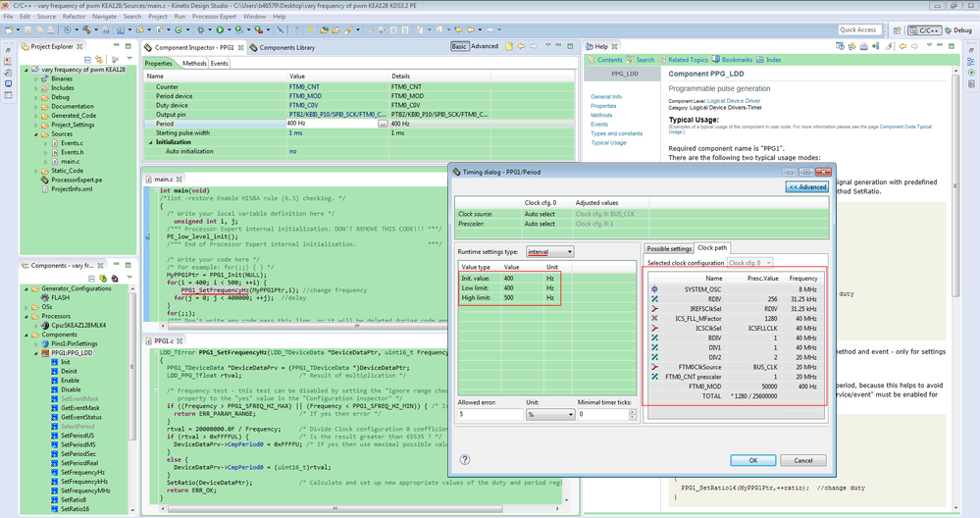Toggle Basic view in Component Inspector
Image resolution: width=980 pixels, height=518 pixels.
pos(459,46)
